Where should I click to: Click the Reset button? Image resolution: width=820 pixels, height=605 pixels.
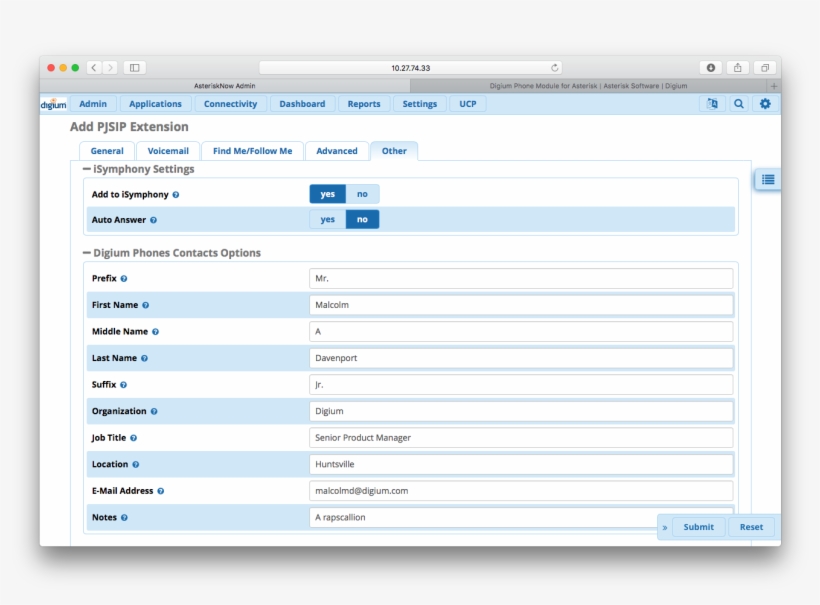pos(751,527)
